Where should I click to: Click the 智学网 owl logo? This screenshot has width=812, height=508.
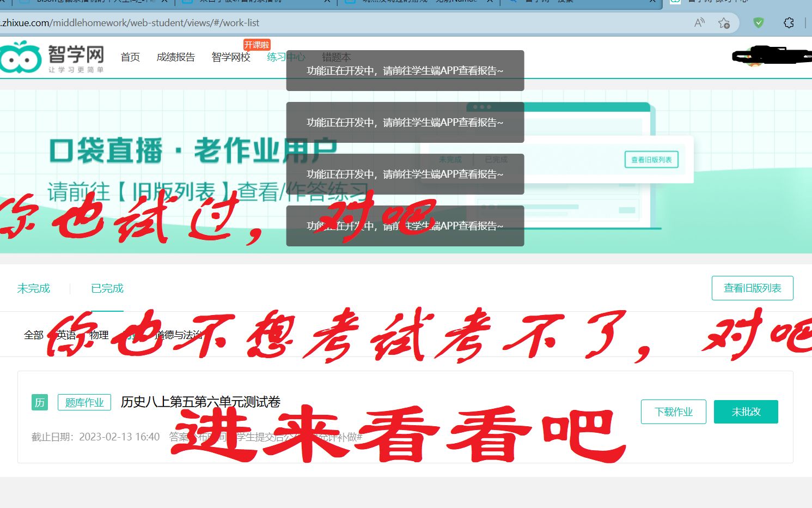pos(52,57)
